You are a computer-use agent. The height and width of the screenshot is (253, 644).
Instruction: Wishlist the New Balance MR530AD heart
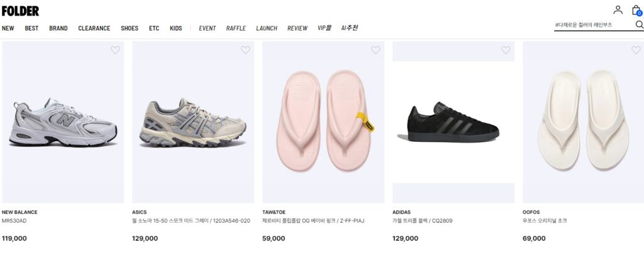[x=115, y=50]
